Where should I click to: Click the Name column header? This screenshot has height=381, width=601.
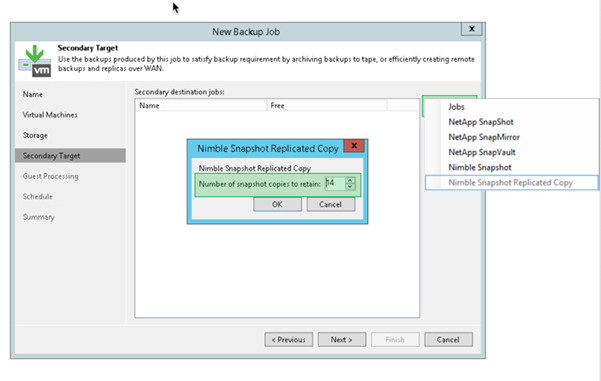[201, 105]
